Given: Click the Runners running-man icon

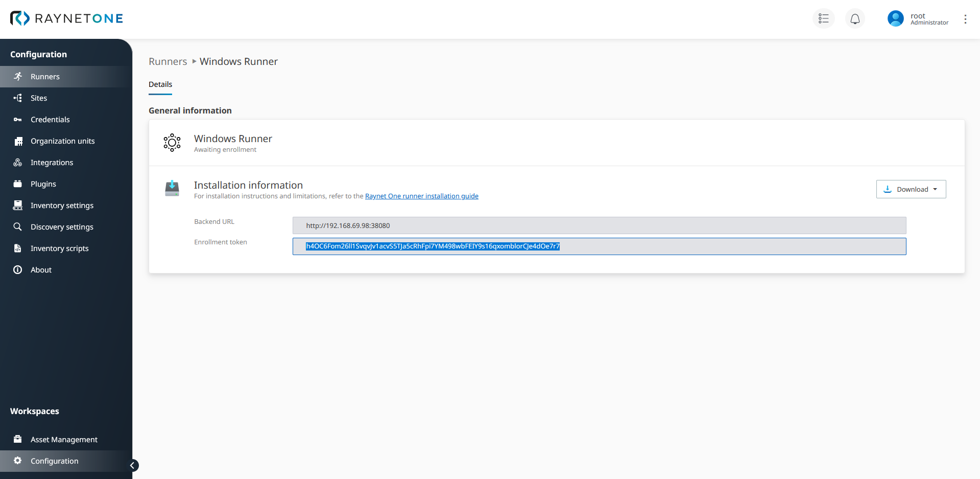Looking at the screenshot, I should pos(18,76).
